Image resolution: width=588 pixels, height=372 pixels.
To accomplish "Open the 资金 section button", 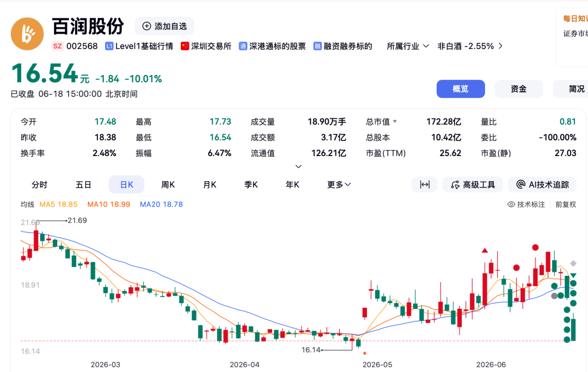I will pos(519,89).
